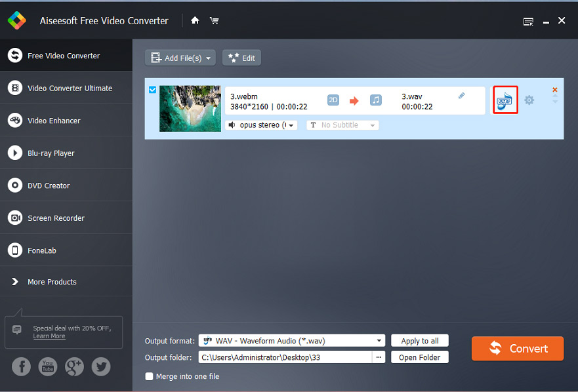Enable Merge into one file checkbox
Image resolution: width=578 pixels, height=392 pixels.
[149, 376]
